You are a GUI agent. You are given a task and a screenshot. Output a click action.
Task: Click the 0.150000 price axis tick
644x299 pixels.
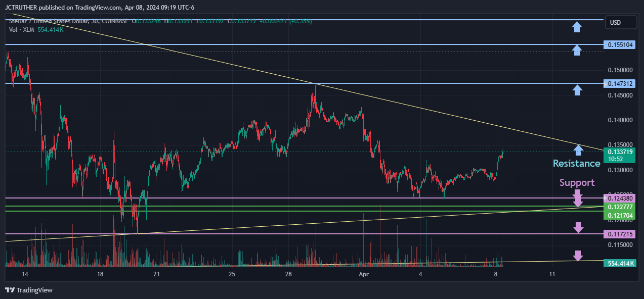620,70
